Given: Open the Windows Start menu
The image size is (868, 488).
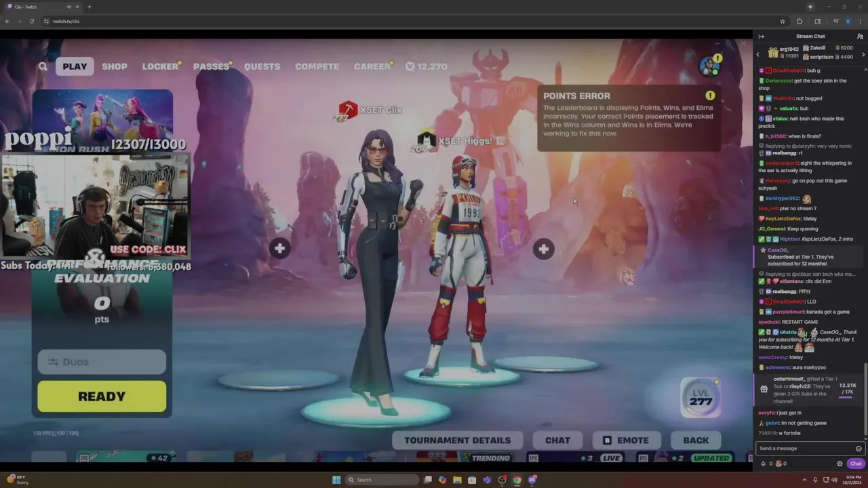Looking at the screenshot, I should coord(336,480).
